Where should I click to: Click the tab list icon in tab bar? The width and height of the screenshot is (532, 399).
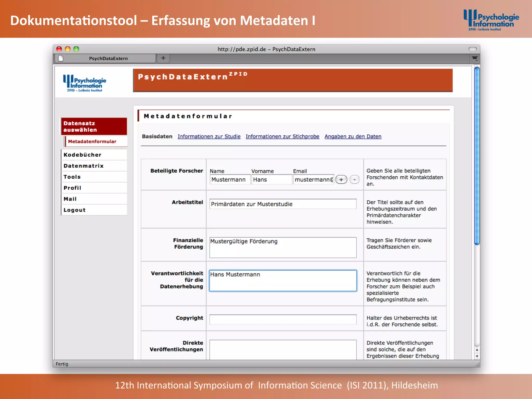[x=475, y=58]
